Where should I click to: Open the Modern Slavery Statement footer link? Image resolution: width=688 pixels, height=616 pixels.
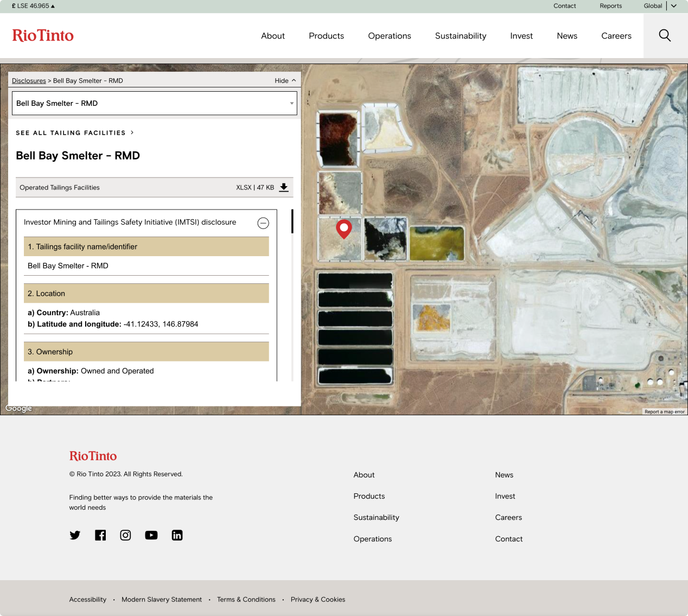pyautogui.click(x=162, y=600)
